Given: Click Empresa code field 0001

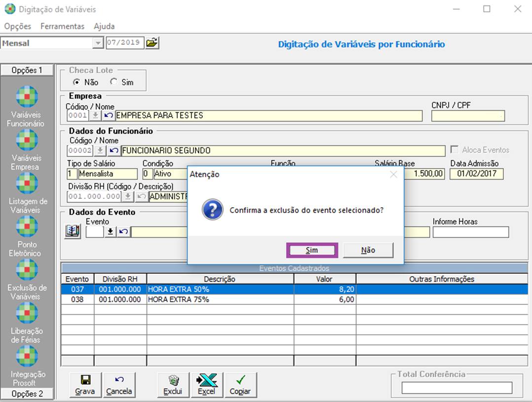Looking at the screenshot, I should tap(77, 115).
